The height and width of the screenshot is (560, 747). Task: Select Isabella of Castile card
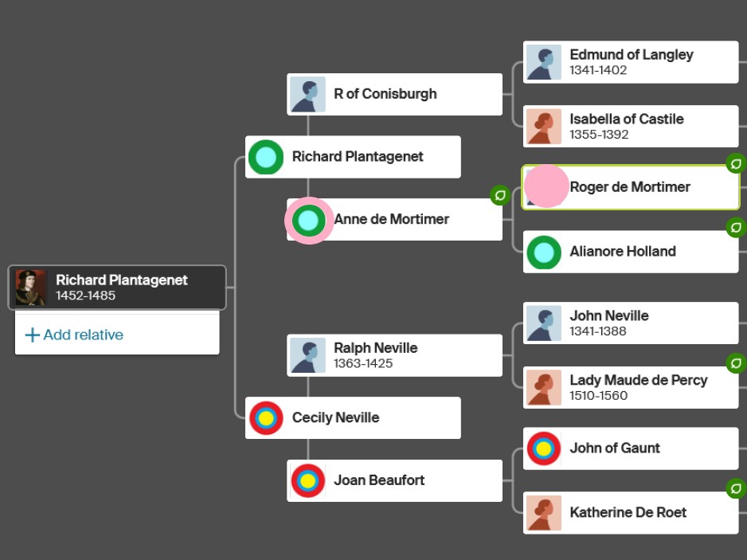(631, 127)
